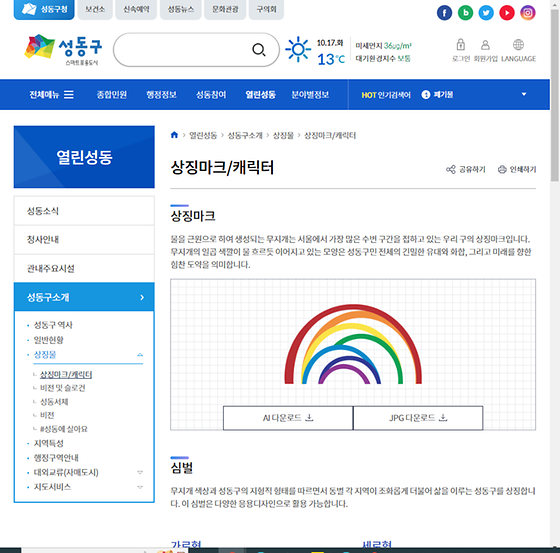Open 지역특성 sidebar link

49,443
